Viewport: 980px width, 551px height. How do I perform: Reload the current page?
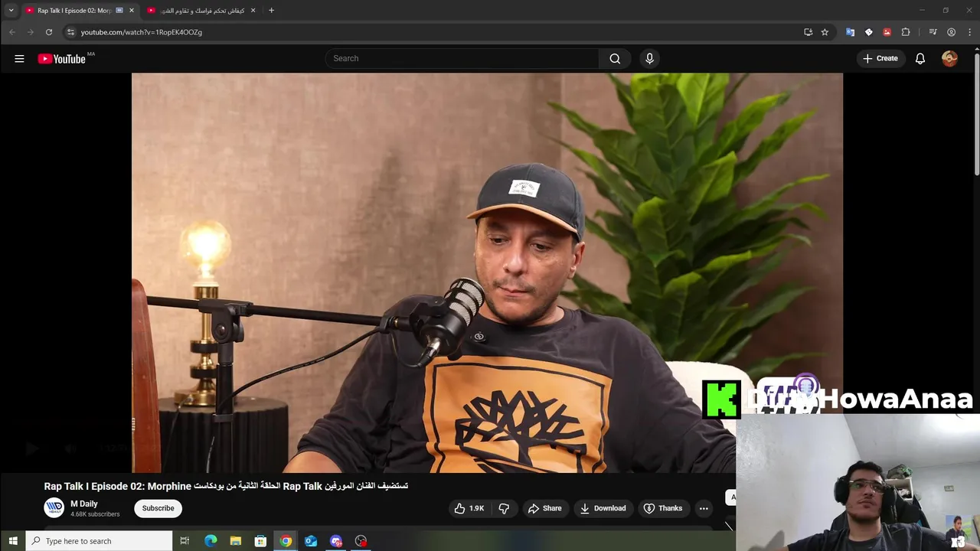(49, 32)
